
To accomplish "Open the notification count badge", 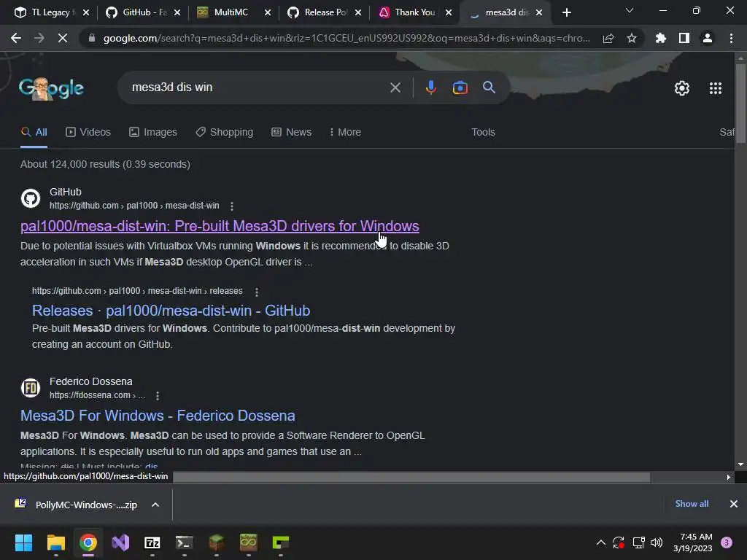I will tap(727, 542).
